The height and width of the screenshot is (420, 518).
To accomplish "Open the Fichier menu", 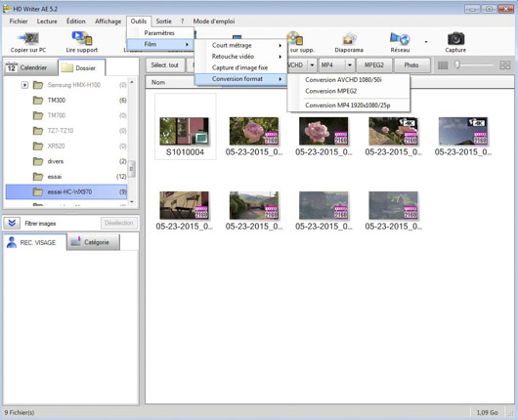I will (19, 21).
